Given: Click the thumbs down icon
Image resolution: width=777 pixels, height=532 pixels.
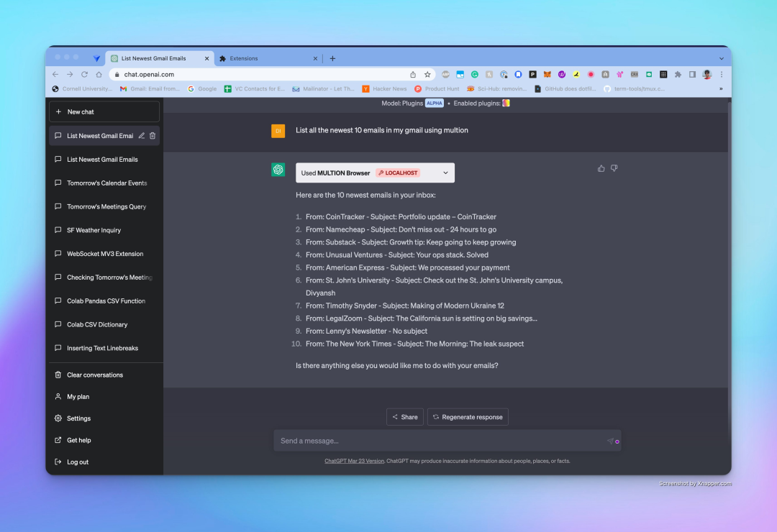Looking at the screenshot, I should [614, 168].
